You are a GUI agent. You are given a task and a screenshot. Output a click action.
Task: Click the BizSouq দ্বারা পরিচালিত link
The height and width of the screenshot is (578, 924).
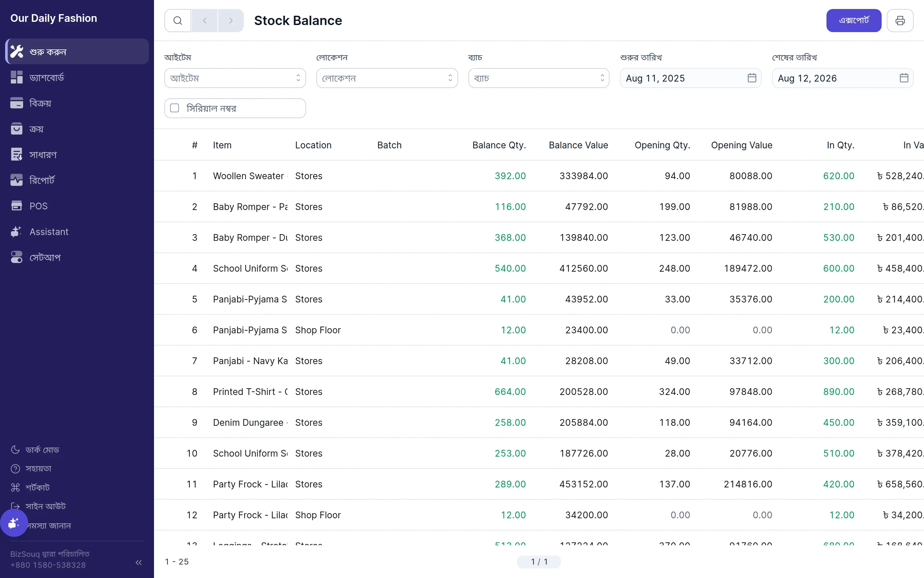coord(50,554)
